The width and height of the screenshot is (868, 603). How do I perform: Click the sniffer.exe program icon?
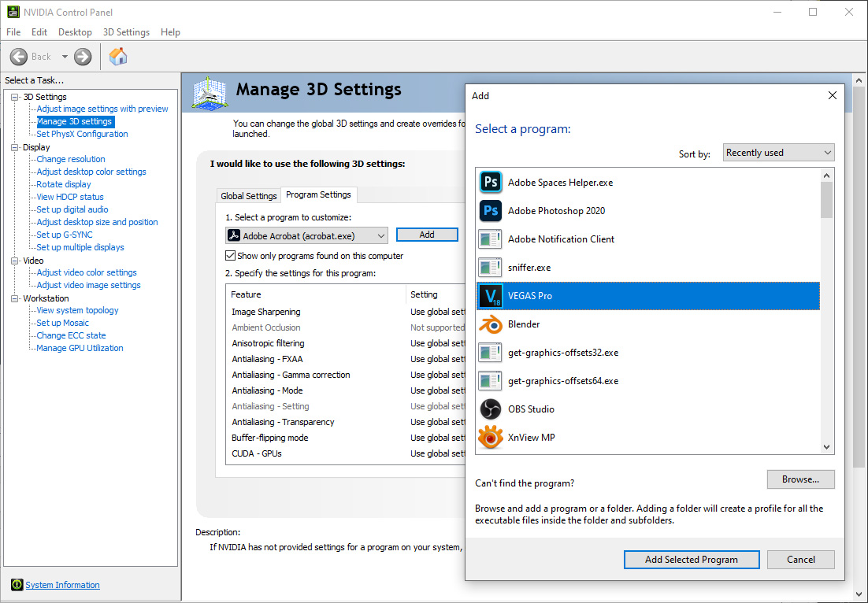point(491,267)
